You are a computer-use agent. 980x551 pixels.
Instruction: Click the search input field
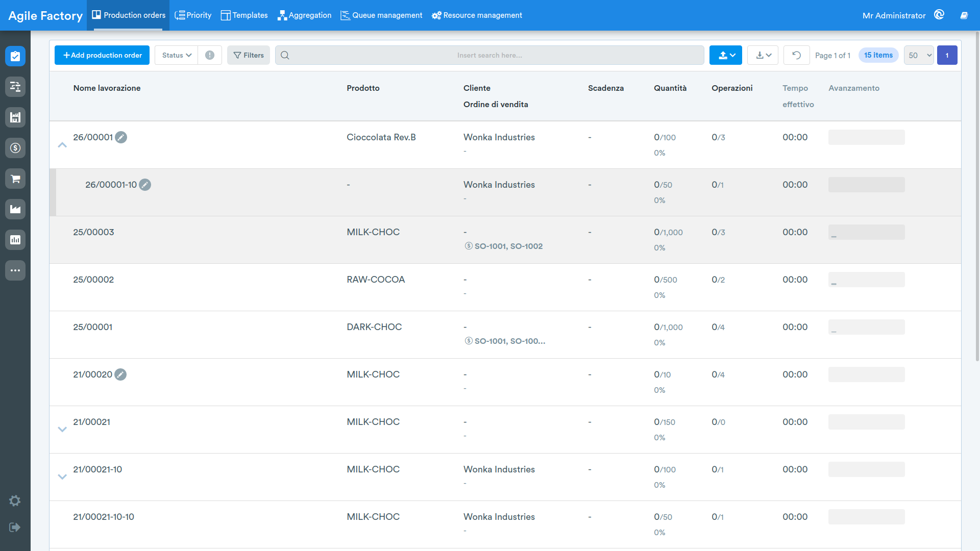point(489,55)
